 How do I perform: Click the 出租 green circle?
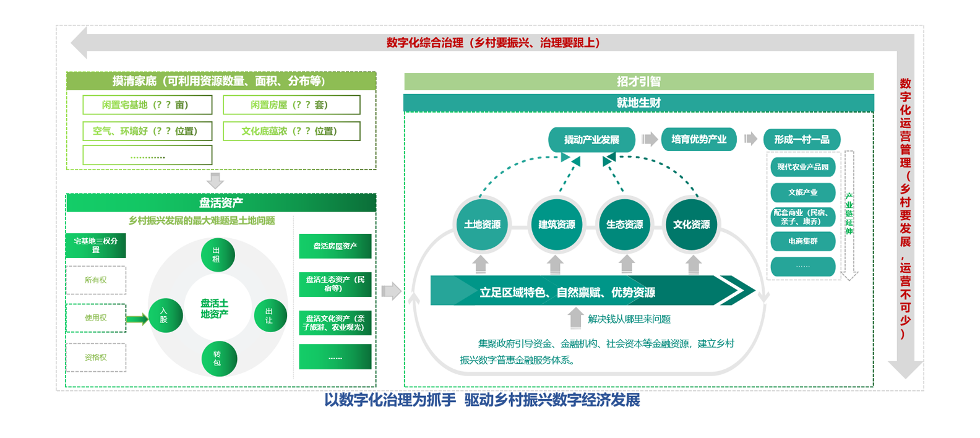click(217, 255)
